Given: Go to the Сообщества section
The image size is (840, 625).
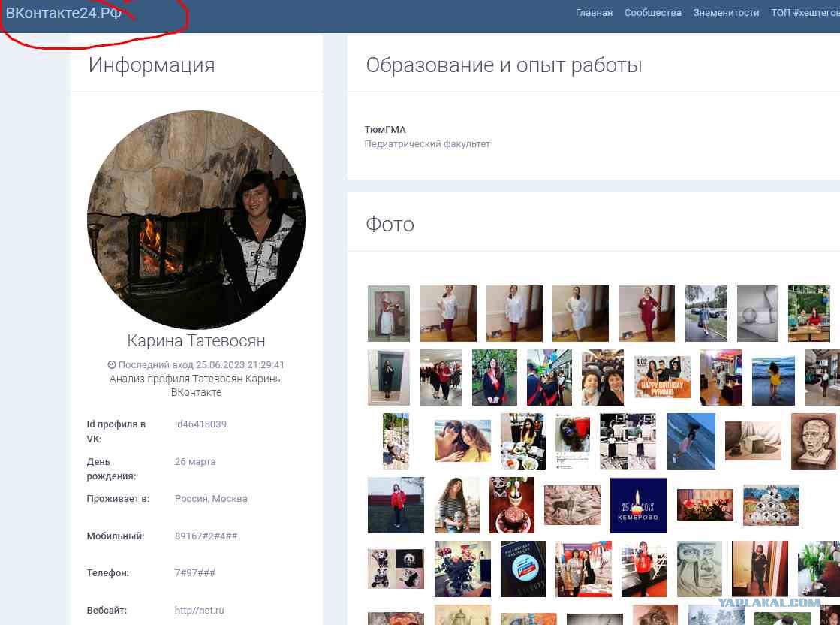Looking at the screenshot, I should coord(652,13).
